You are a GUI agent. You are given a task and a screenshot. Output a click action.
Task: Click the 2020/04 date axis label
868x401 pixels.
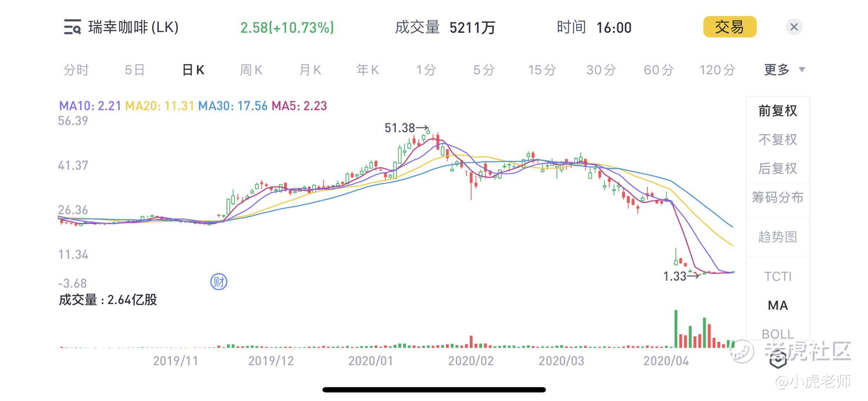[666, 361]
